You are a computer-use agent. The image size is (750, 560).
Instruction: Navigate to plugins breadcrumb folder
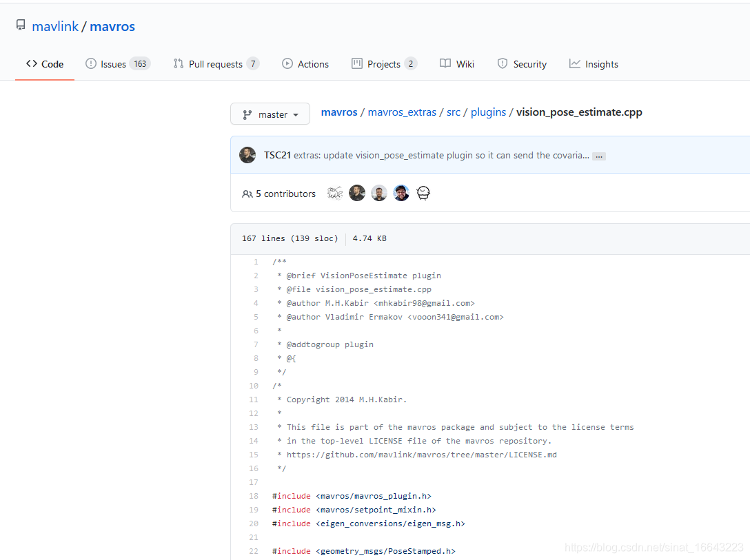[x=488, y=112]
